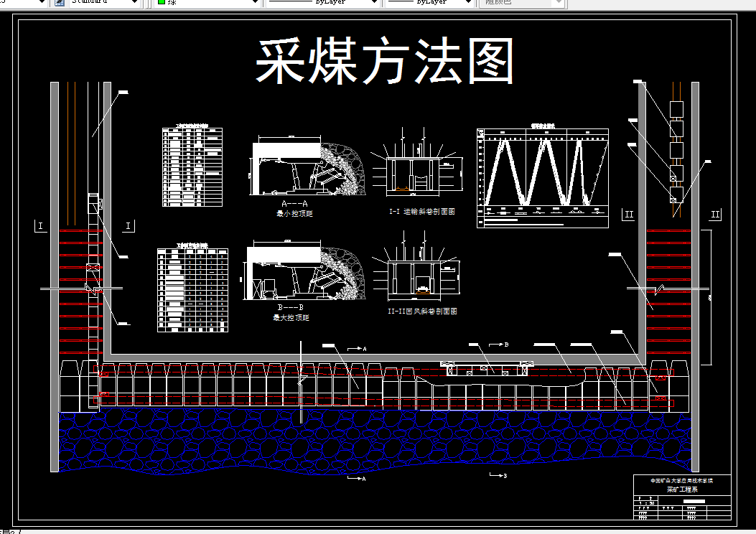Click title block text 中国矿业大学应用技术学院
The image size is (756, 534).
point(682,480)
